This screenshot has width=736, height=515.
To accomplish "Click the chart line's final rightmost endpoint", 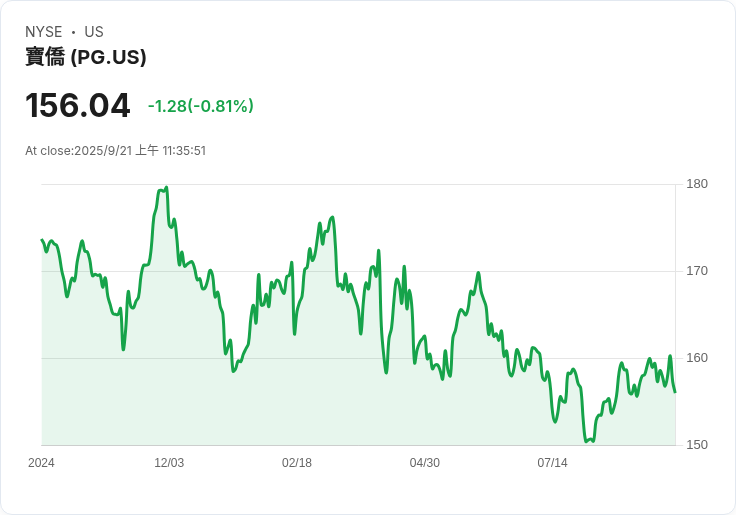I will (x=675, y=392).
